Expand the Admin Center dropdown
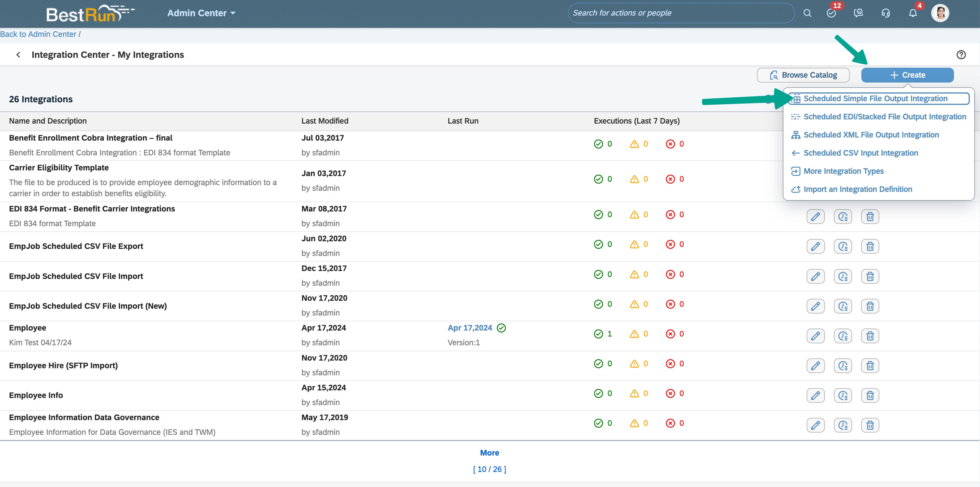980x487 pixels. point(201,13)
